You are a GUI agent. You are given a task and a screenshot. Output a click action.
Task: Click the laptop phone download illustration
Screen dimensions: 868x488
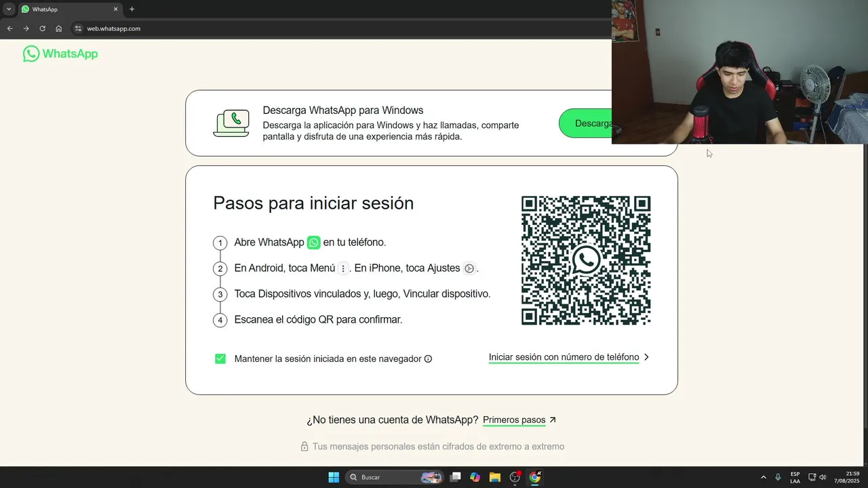coord(231,123)
